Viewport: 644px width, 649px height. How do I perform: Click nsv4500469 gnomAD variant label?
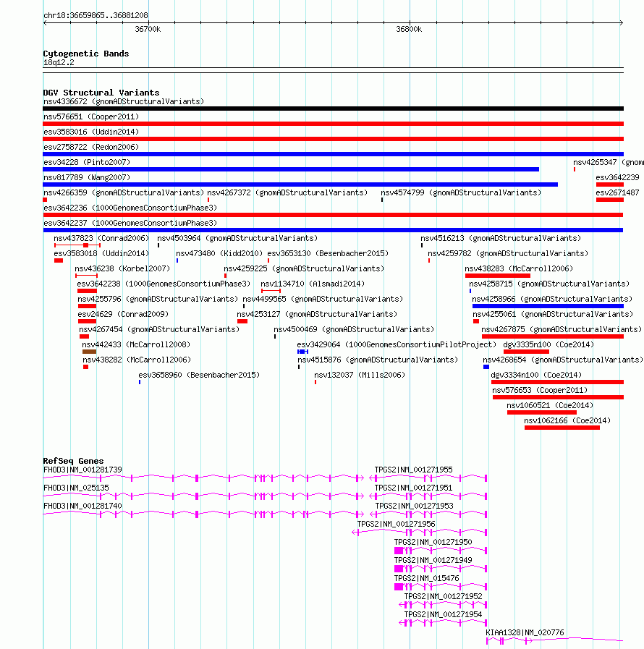point(354,329)
